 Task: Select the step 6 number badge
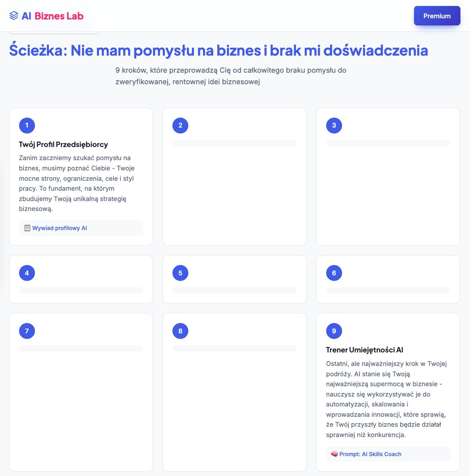click(334, 273)
